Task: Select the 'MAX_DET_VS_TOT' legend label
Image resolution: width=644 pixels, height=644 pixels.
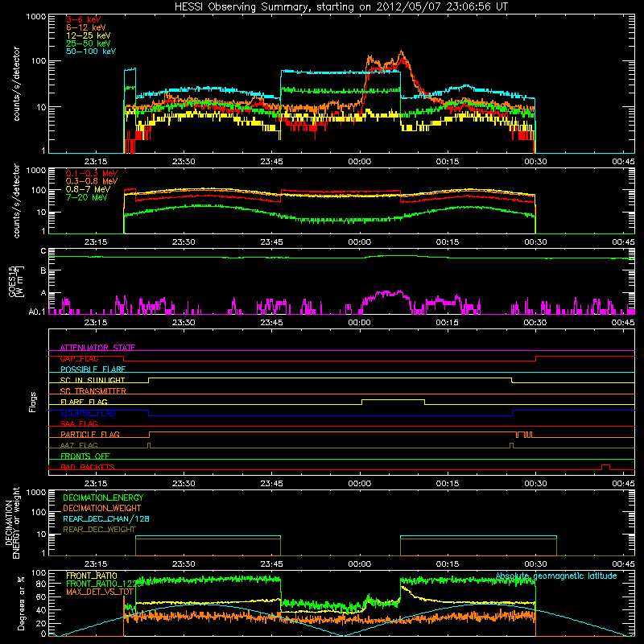Action: pyautogui.click(x=100, y=592)
